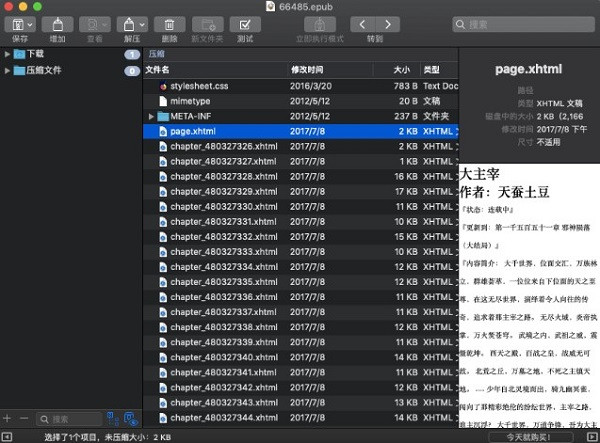Click the sidebar search field at bottom
The image size is (600, 443).
(x=69, y=419)
